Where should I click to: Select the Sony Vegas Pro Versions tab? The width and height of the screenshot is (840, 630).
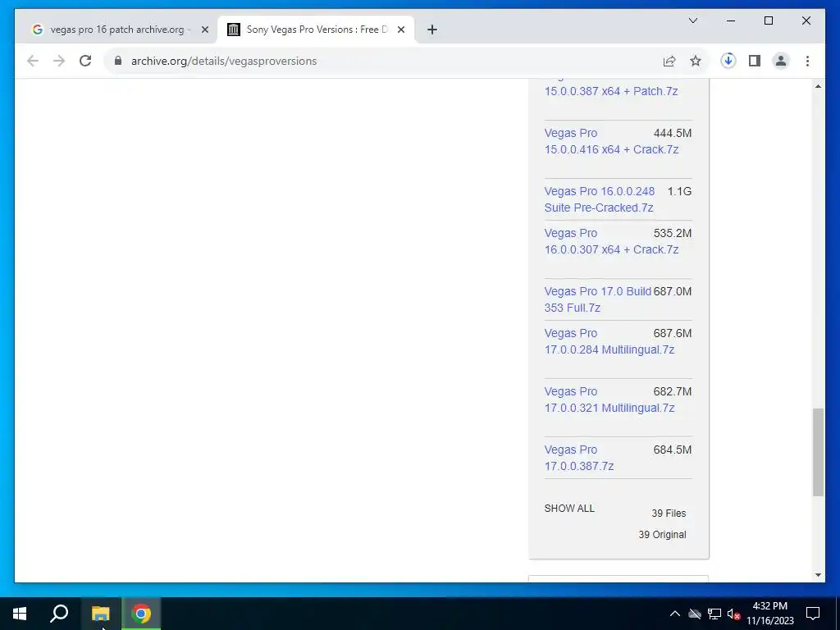tap(316, 30)
